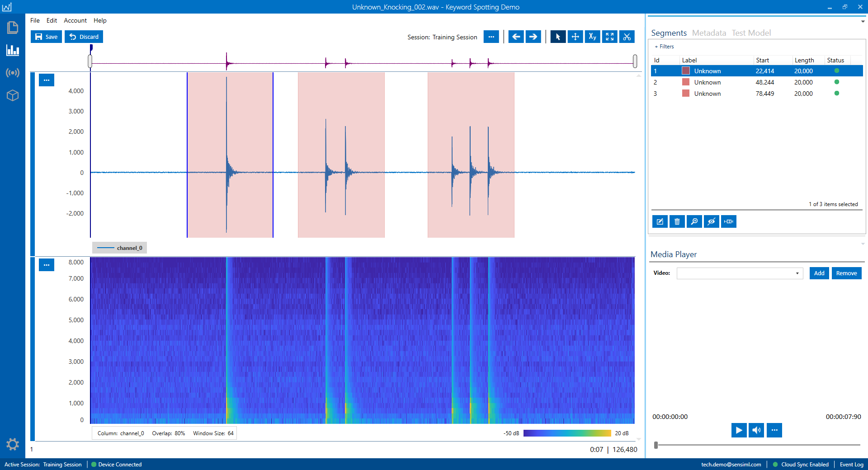This screenshot has width=868, height=470.
Task: Expand the Filters section
Action: click(x=664, y=47)
